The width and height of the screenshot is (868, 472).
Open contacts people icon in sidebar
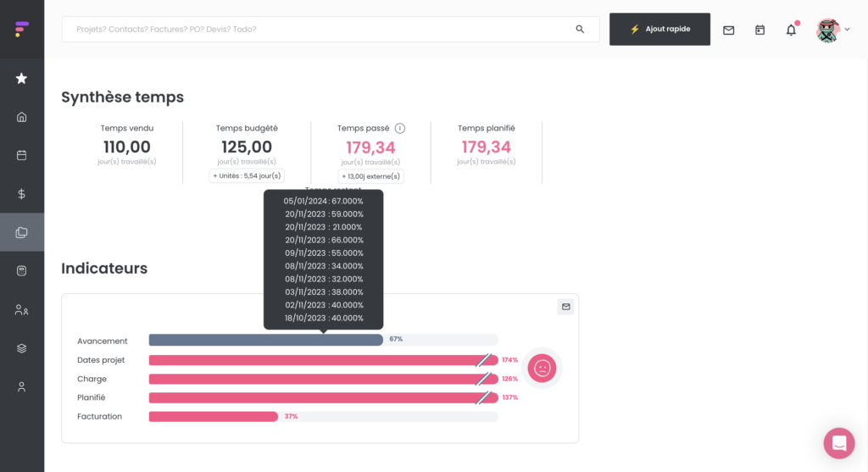21,310
